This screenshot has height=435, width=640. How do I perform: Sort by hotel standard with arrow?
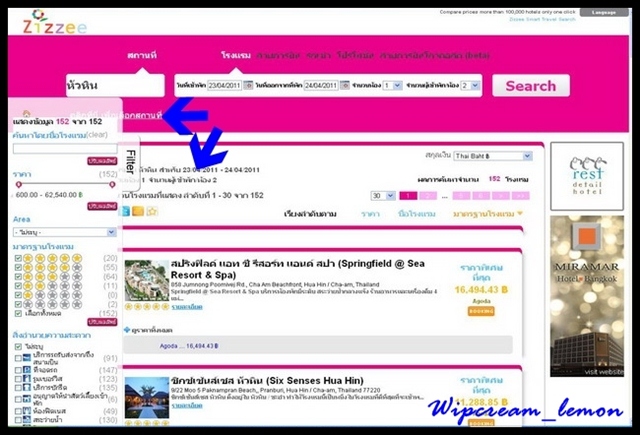(x=488, y=213)
